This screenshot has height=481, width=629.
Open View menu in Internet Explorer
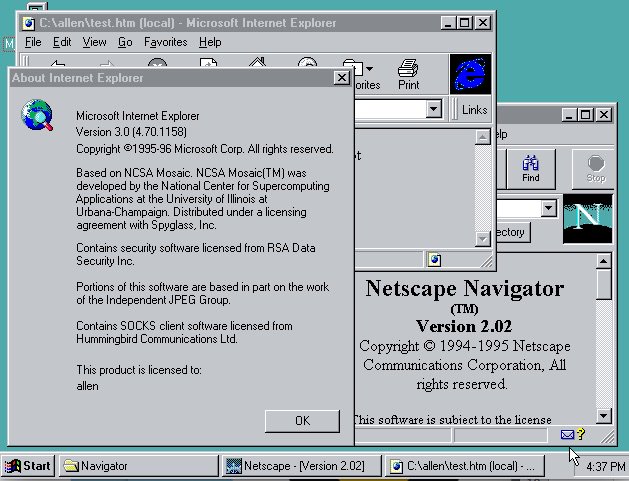pos(94,42)
